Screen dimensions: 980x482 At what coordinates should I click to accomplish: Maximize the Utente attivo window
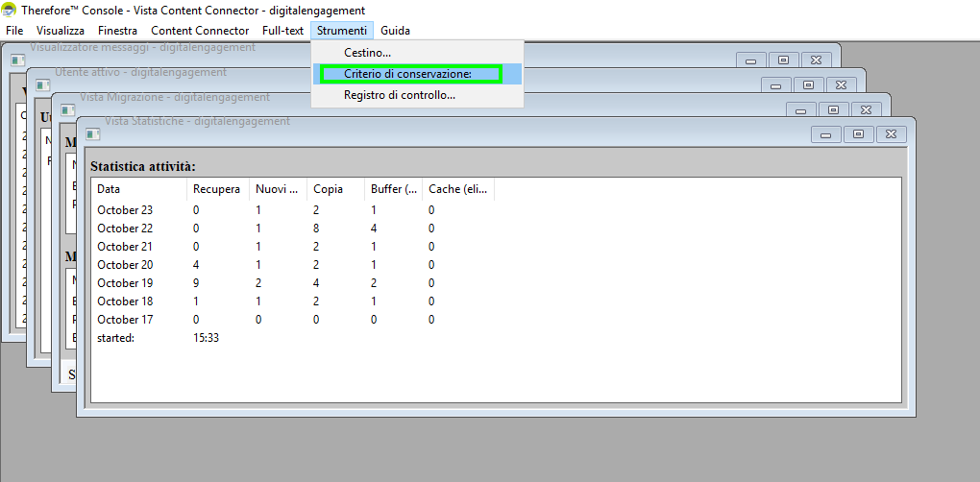coord(809,84)
